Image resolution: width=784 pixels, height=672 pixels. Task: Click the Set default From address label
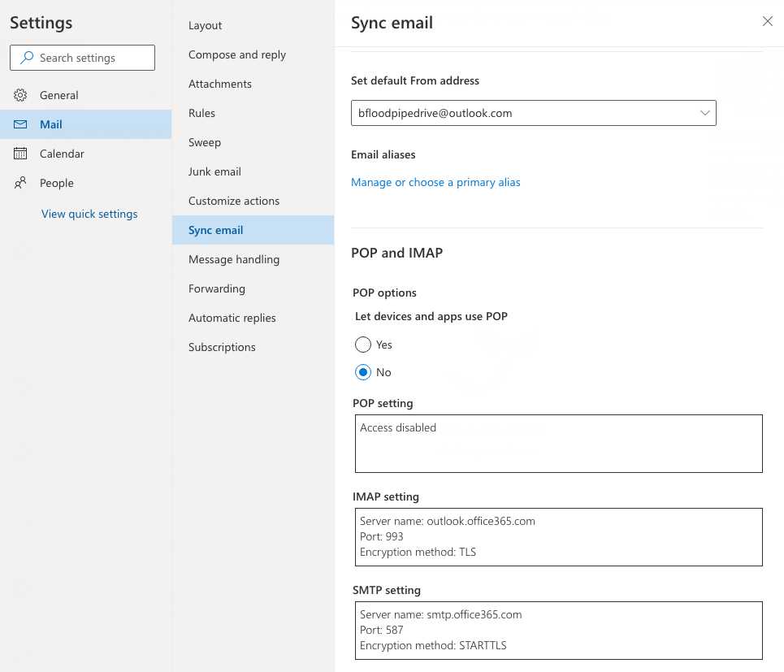pyautogui.click(x=415, y=80)
